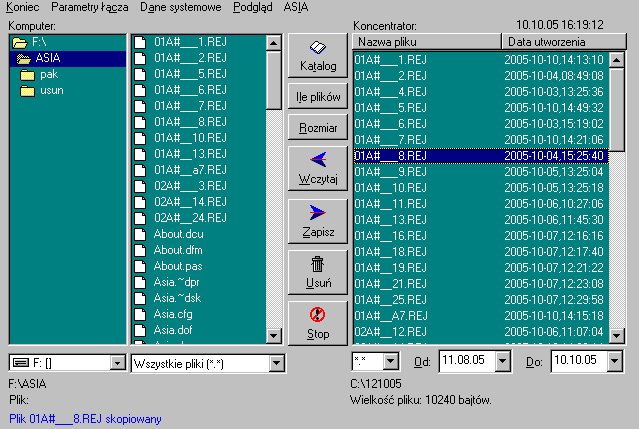Sort by Data utworzenia column header
The height and width of the screenshot is (429, 639).
pos(564,42)
